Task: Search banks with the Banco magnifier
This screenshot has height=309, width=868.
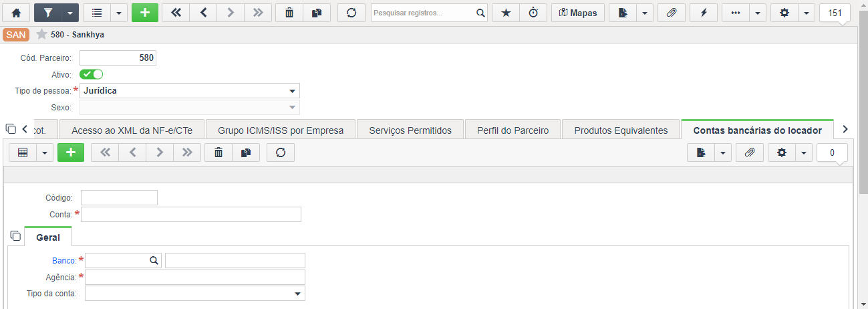Action: pyautogui.click(x=154, y=260)
